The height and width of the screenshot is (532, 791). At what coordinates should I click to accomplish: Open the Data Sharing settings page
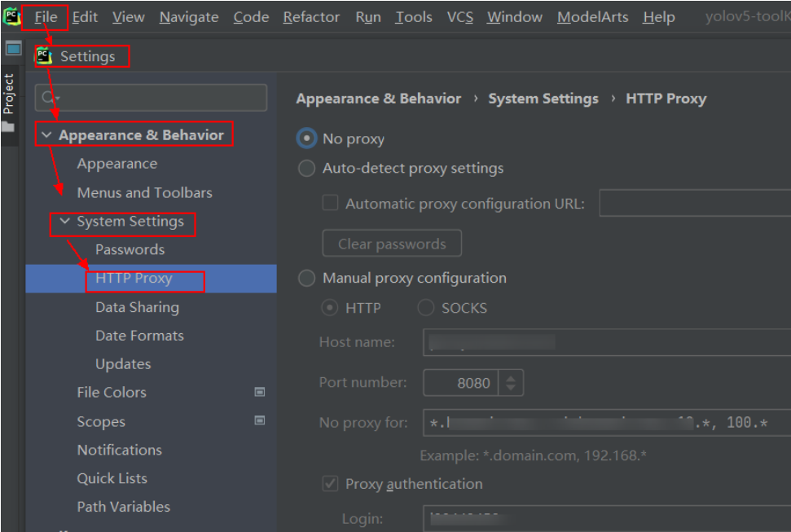[x=137, y=307]
